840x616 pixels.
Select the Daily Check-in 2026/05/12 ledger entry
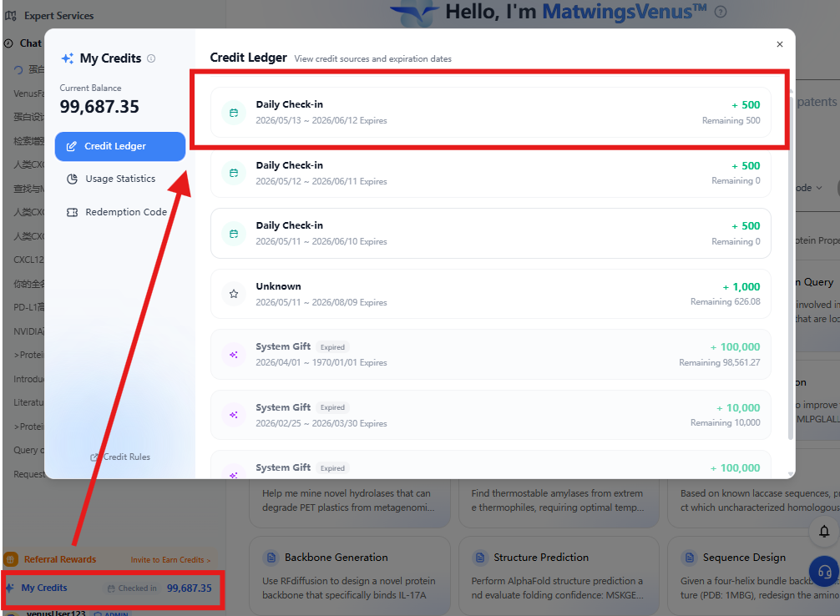coord(491,173)
